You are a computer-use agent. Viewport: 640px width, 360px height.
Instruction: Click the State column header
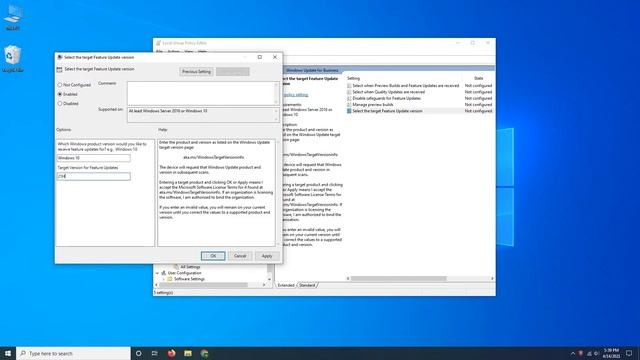pyautogui.click(x=478, y=78)
